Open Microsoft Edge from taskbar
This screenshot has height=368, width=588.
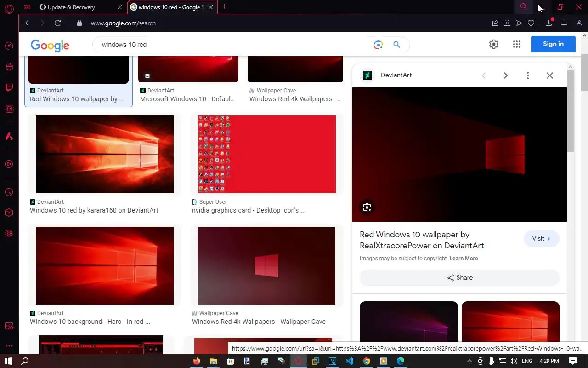(x=401, y=361)
